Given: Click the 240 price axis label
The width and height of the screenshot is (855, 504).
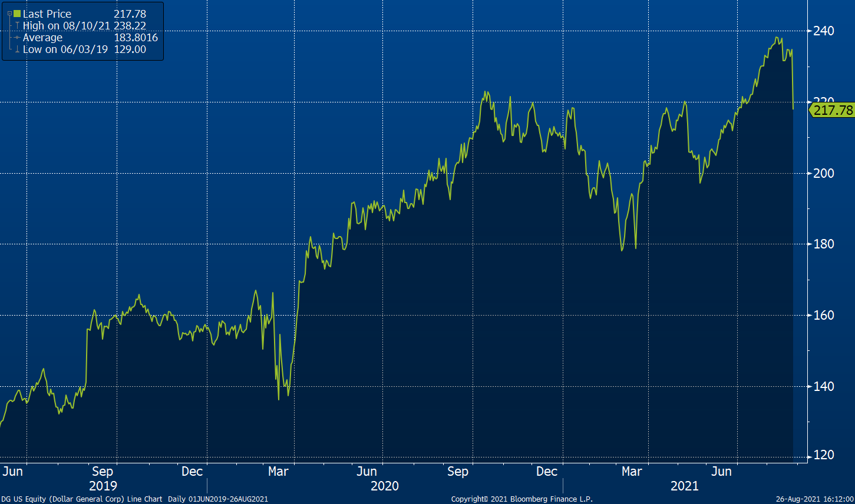Looking at the screenshot, I should (824, 31).
